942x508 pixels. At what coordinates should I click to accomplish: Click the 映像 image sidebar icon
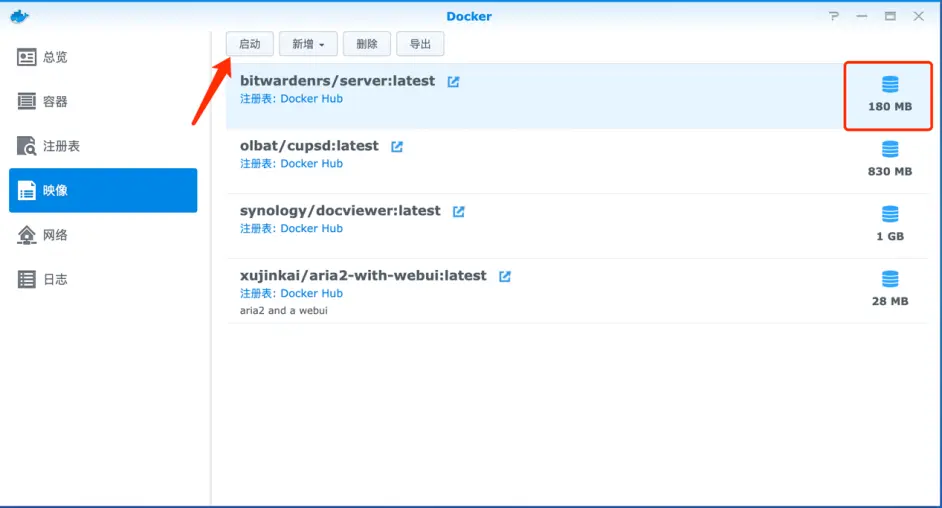coord(26,190)
